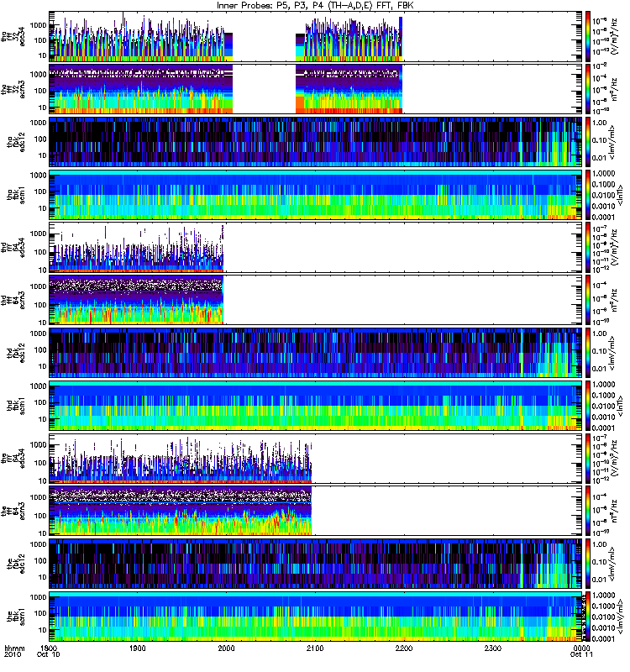
Task: Click the the fff 64 scm3 spectrogram data
Action: (x=181, y=511)
